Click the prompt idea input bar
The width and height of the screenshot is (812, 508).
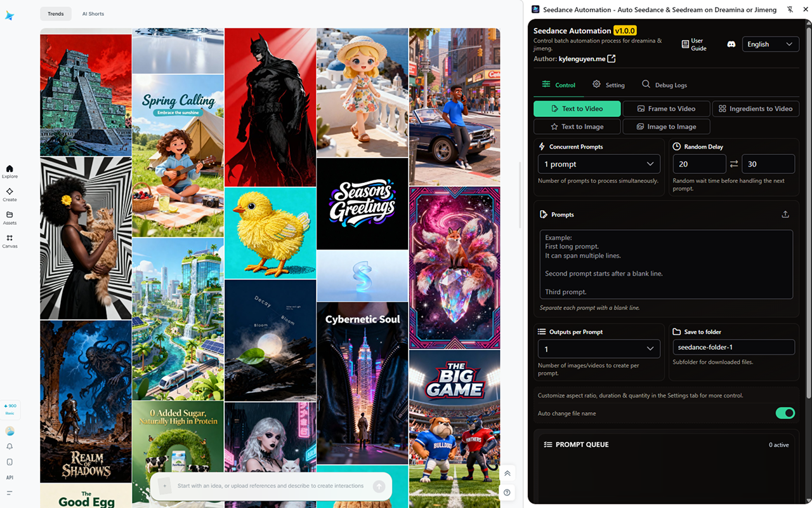271,486
